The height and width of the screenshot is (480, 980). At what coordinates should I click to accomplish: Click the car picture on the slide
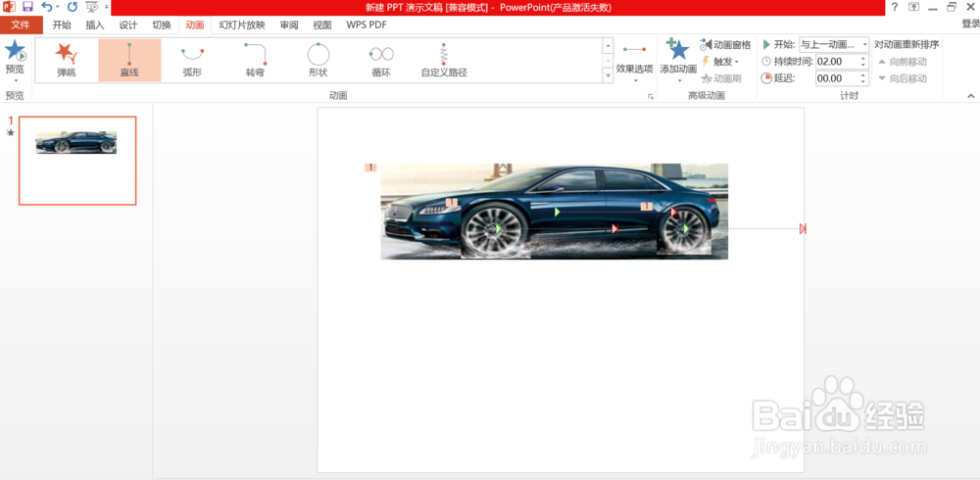point(555,212)
